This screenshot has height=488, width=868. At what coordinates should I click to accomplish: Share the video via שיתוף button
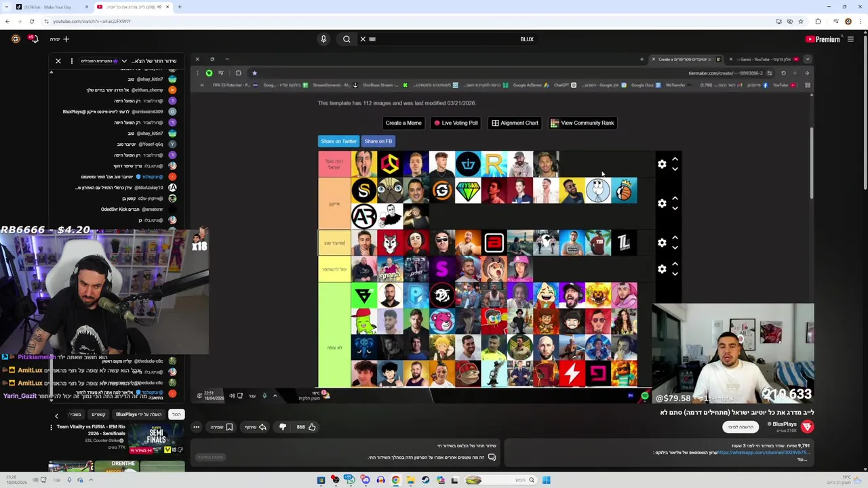click(256, 427)
